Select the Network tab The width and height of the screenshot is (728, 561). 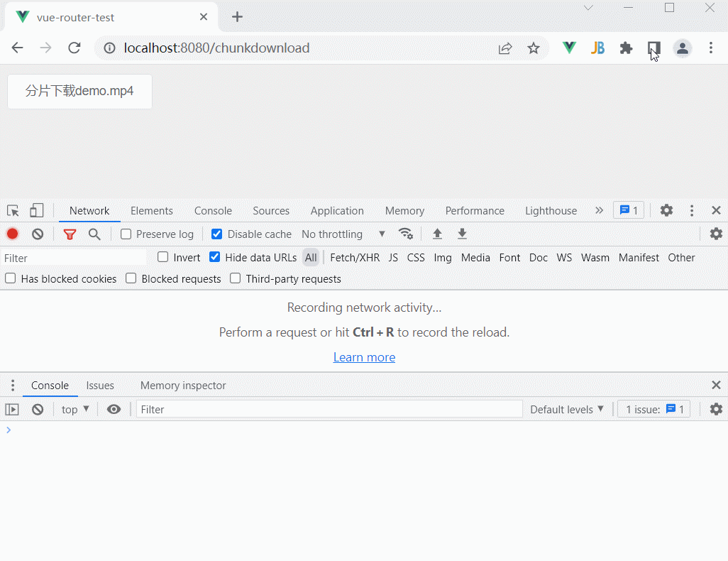89,210
